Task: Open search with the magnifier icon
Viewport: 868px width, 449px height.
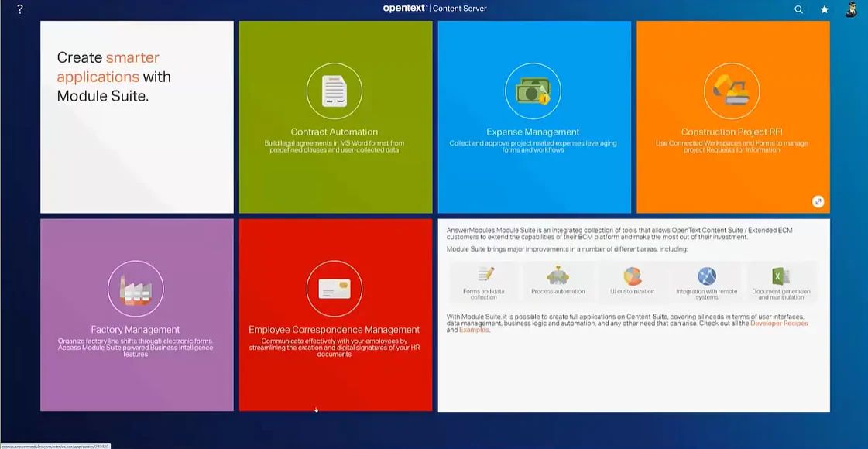Action: [x=799, y=9]
